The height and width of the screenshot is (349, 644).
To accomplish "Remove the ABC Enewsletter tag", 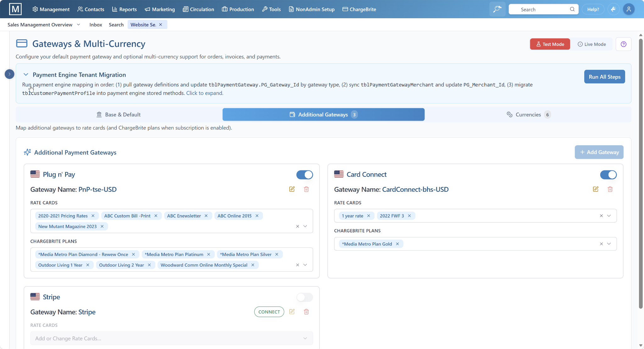I will click(206, 216).
